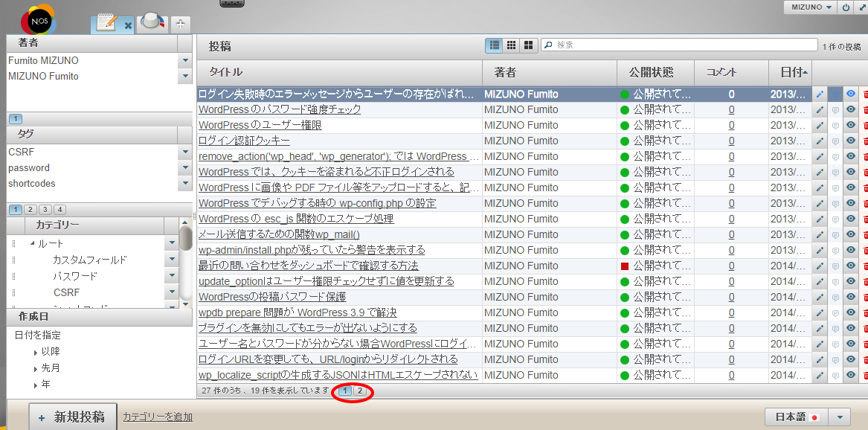Expand to fullscreen with the arrows icon
This screenshot has width=868, height=430.
click(x=861, y=7)
